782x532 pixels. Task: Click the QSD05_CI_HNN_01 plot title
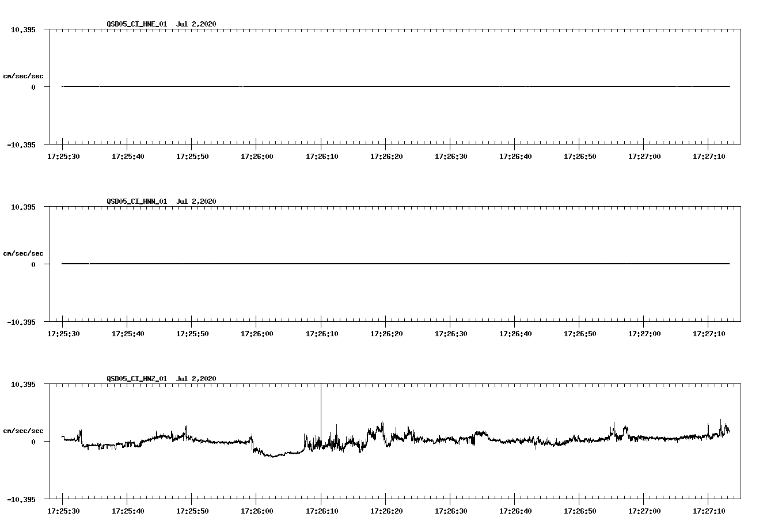161,202
